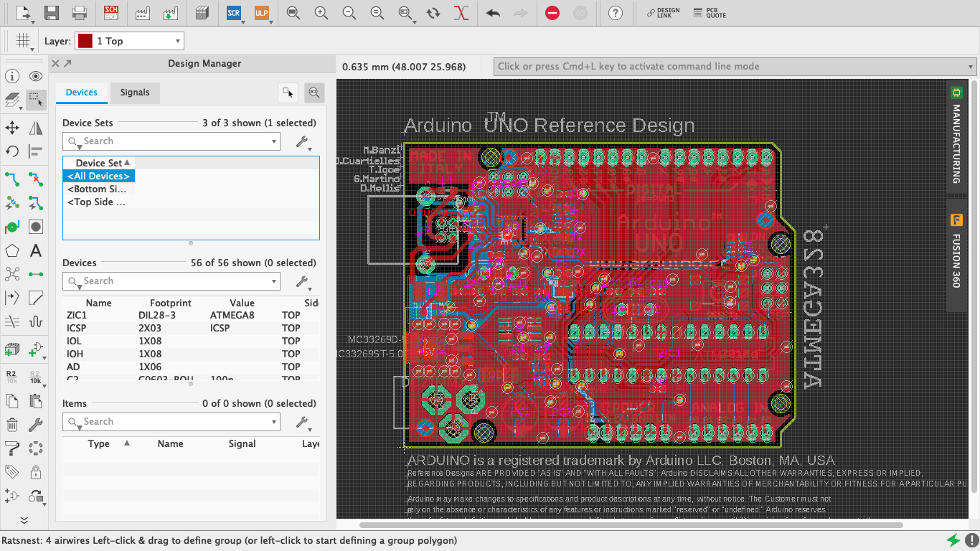Click the Save floppy disk icon
The image size is (980, 551).
(52, 13)
